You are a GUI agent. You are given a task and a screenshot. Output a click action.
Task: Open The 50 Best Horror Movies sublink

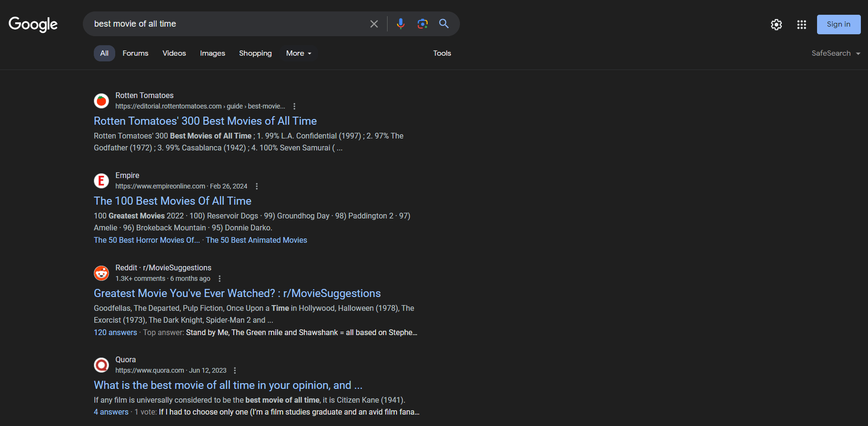click(147, 240)
